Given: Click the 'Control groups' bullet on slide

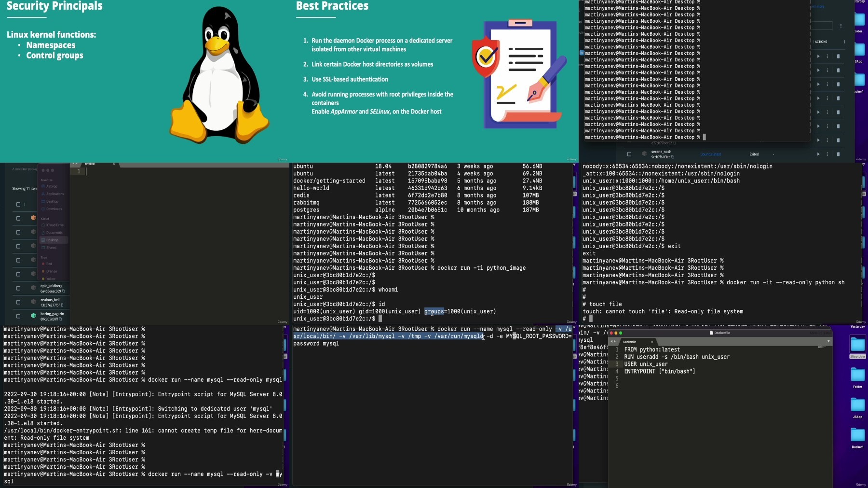Looking at the screenshot, I should [54, 56].
